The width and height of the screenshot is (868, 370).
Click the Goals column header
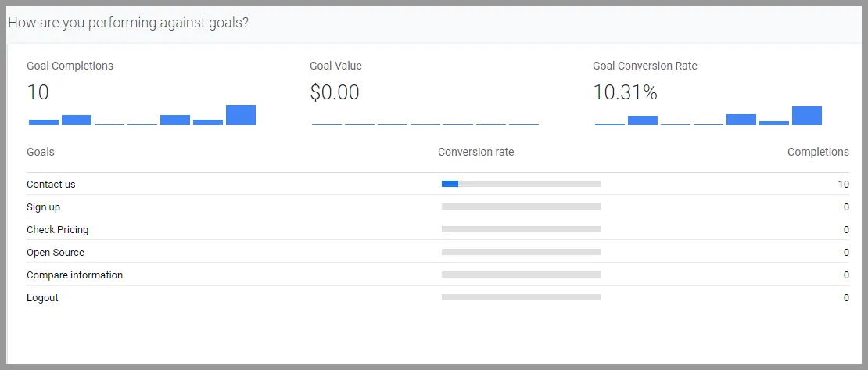(41, 151)
